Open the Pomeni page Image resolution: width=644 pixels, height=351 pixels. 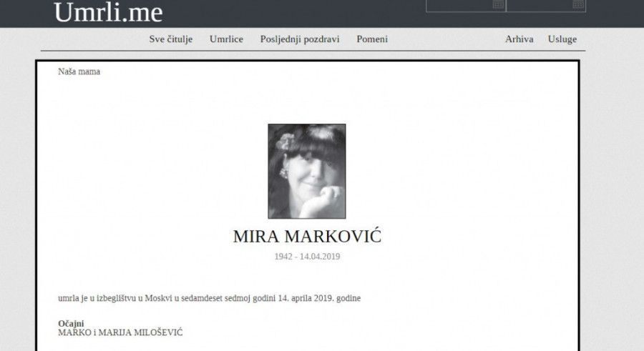[x=372, y=39]
